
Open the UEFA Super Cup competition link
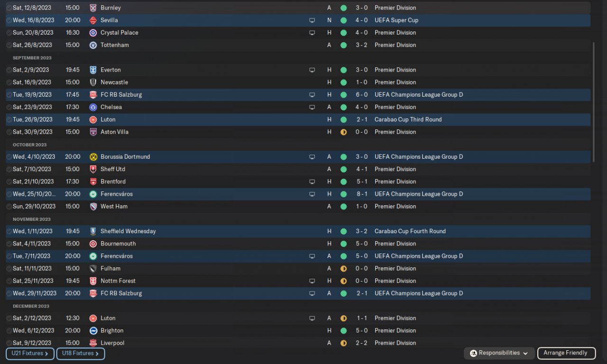click(396, 20)
